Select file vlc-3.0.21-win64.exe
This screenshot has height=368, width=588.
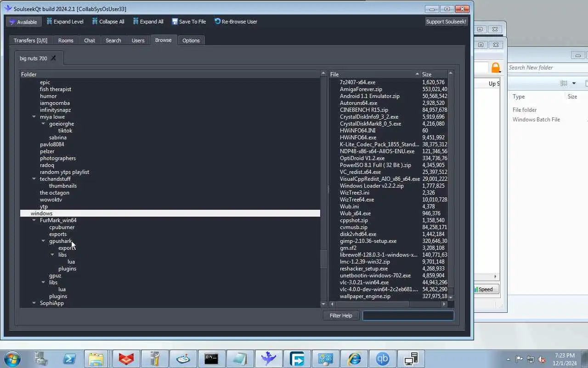pos(364,282)
